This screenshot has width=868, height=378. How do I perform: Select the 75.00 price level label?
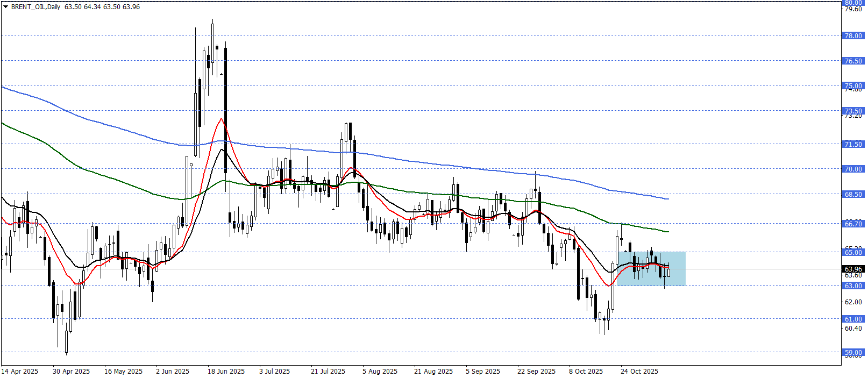(853, 85)
